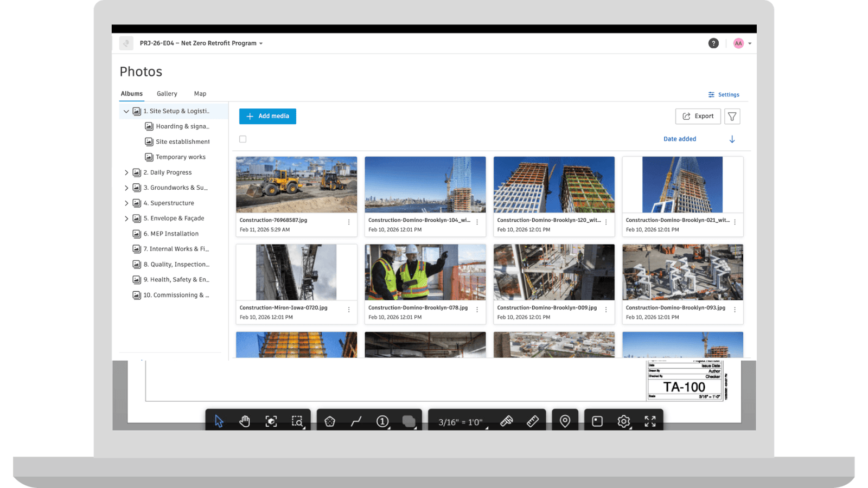The height and width of the screenshot is (488, 868).
Task: Click the Add media button
Action: (x=267, y=116)
